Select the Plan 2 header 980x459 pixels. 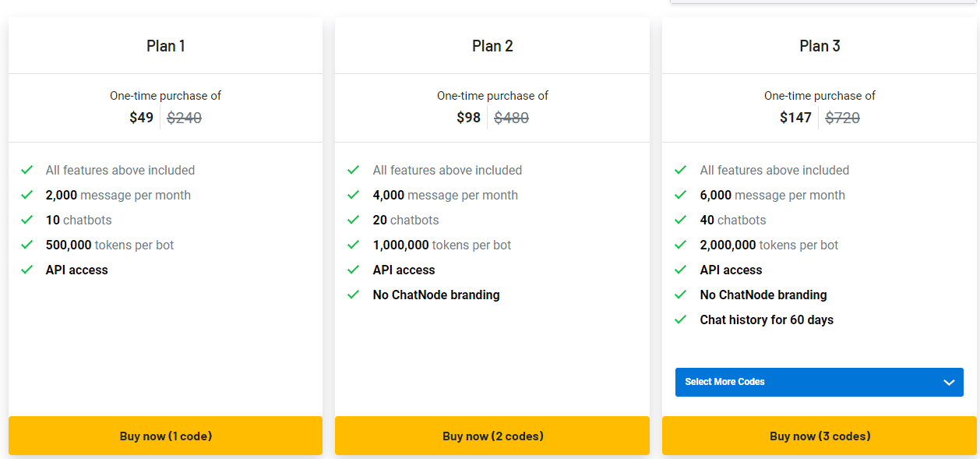pyautogui.click(x=492, y=46)
